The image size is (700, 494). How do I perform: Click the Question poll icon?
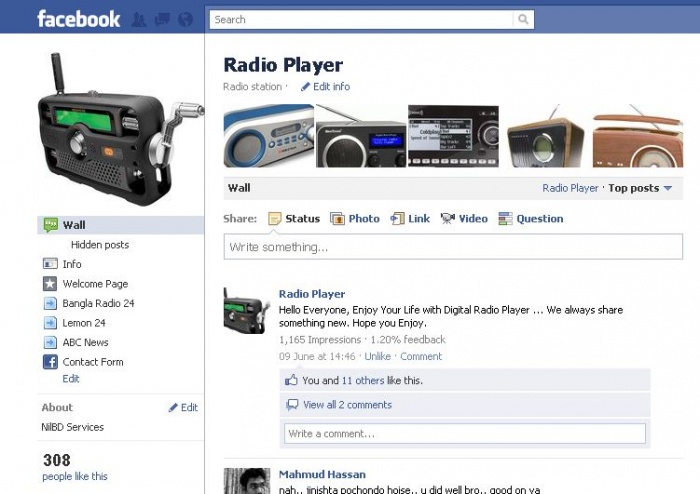coord(505,219)
